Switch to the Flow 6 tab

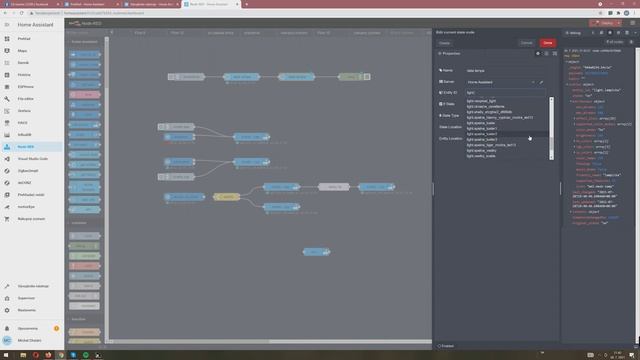(140, 33)
